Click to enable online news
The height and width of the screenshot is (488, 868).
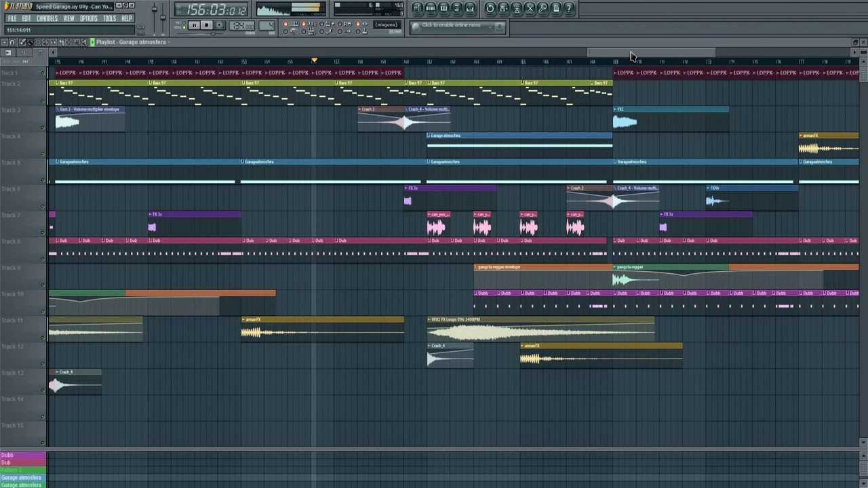click(451, 25)
